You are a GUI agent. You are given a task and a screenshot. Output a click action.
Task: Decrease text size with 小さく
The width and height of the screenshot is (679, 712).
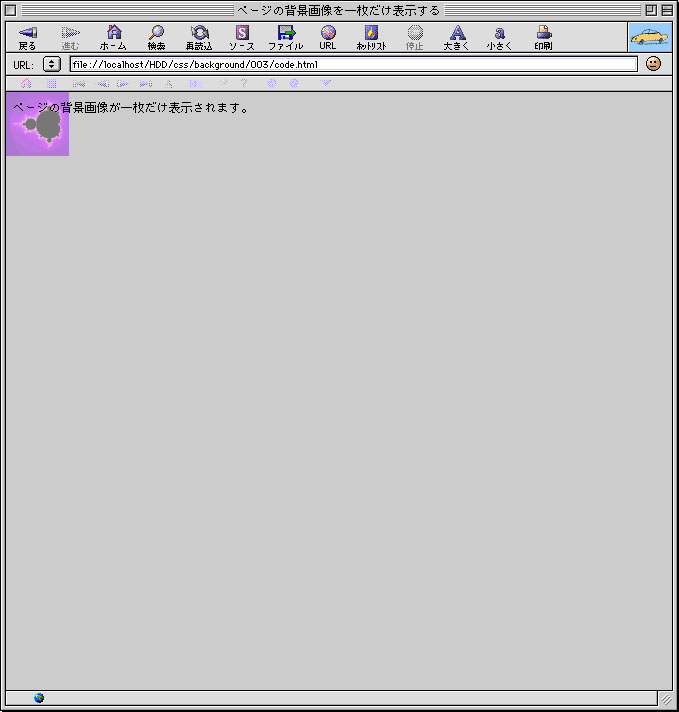(x=499, y=38)
